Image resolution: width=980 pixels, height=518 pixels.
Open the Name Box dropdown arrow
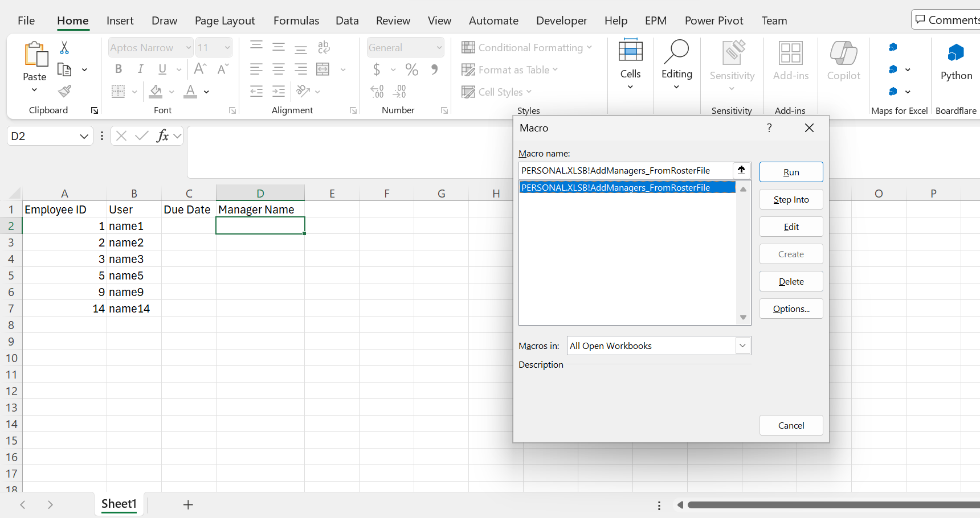coord(84,136)
